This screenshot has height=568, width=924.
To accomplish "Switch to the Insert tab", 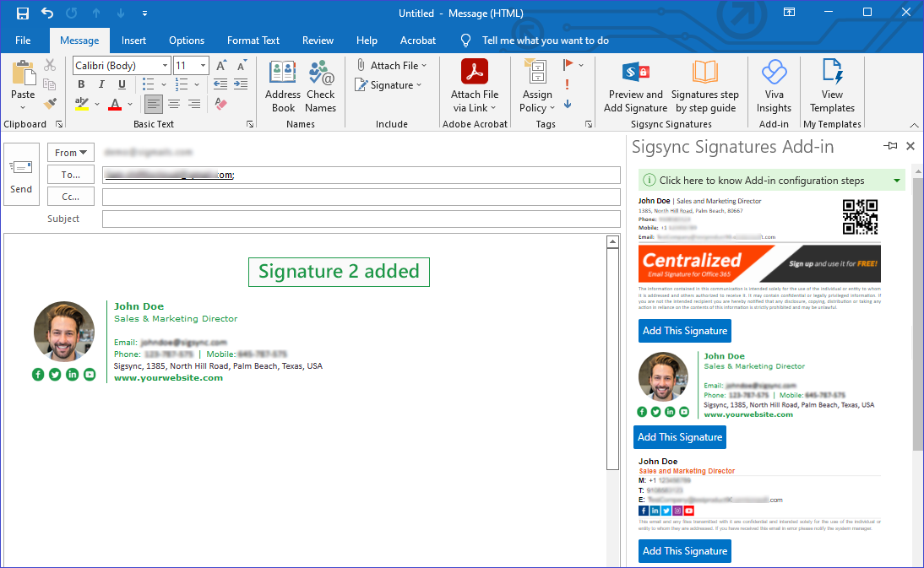I will pos(133,41).
